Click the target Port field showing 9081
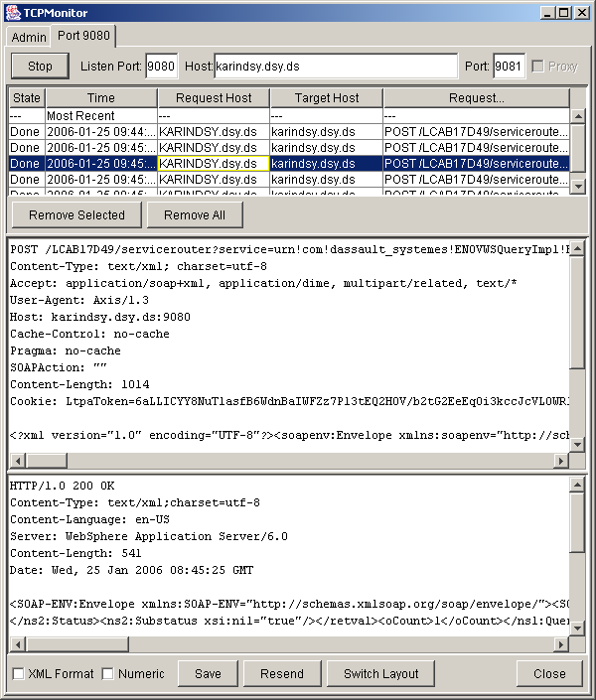 509,67
